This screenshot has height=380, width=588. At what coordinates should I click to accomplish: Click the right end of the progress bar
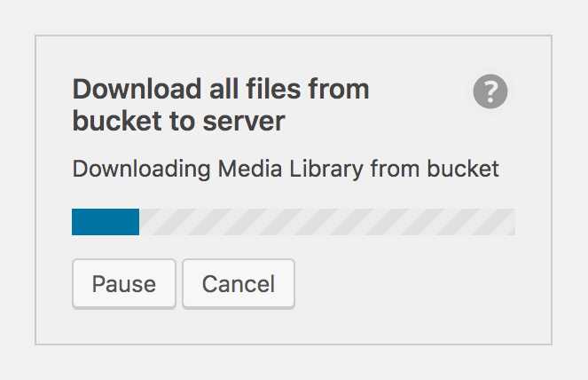[509, 222]
